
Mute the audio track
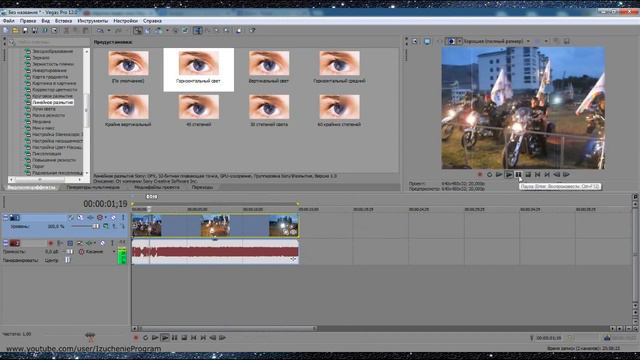tap(102, 243)
